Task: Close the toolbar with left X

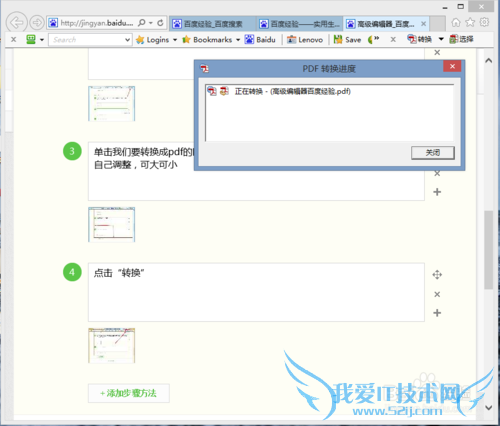Action: click(13, 40)
